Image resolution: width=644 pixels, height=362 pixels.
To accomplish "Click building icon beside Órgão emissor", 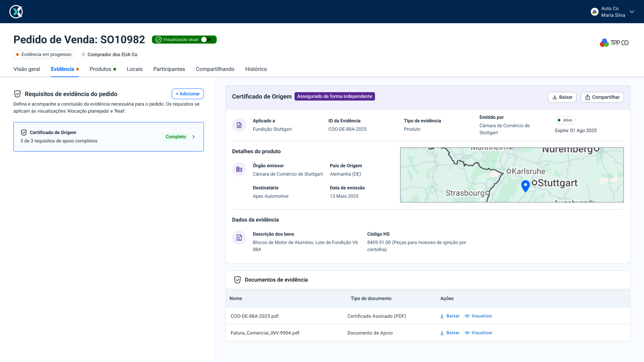I will 239,169.
